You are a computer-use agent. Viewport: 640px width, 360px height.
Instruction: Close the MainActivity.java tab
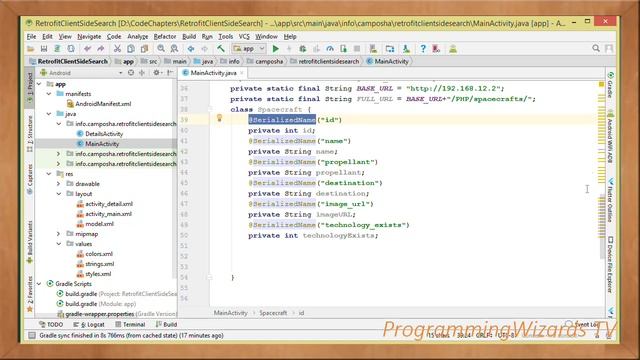coord(242,73)
